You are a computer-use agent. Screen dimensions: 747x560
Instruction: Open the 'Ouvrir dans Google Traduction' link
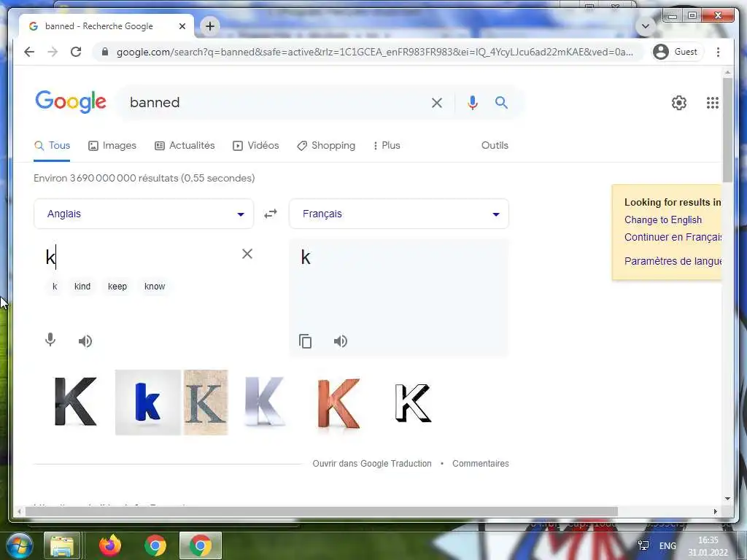(x=372, y=463)
